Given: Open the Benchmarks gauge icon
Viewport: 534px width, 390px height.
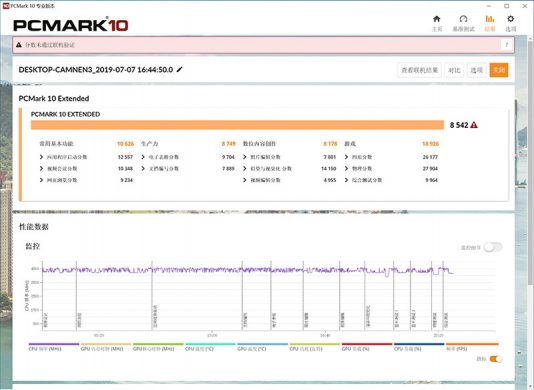Looking at the screenshot, I should pos(463,19).
